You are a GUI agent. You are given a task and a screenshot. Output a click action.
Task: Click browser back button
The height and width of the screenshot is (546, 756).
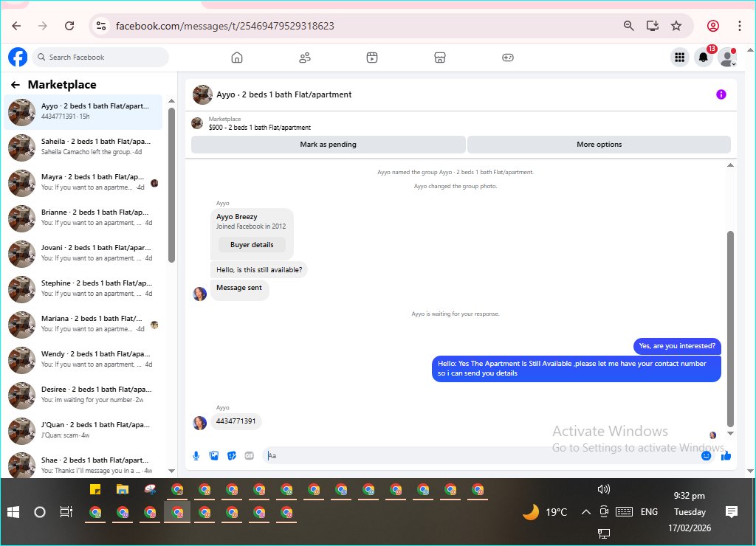[x=16, y=26]
